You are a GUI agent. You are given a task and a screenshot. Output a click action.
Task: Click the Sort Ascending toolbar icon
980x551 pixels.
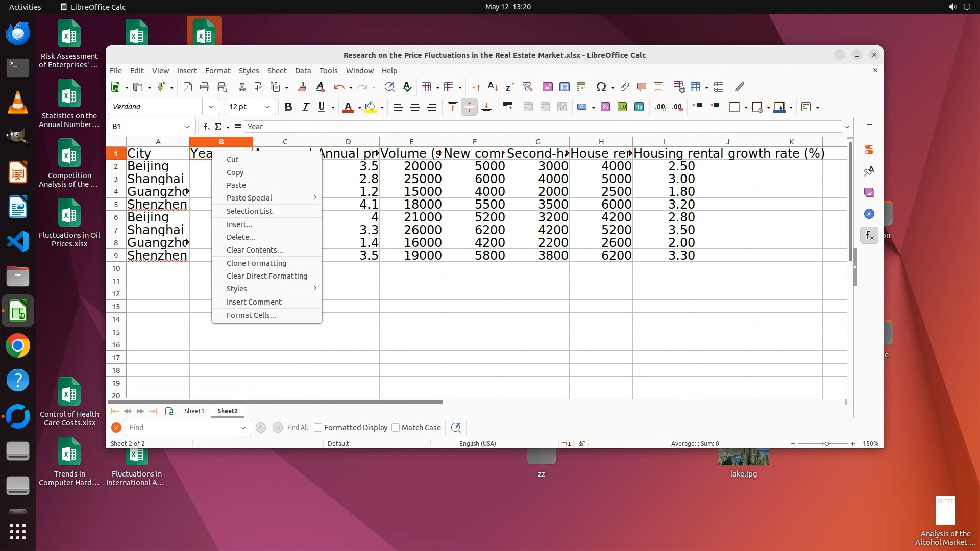[493, 87]
